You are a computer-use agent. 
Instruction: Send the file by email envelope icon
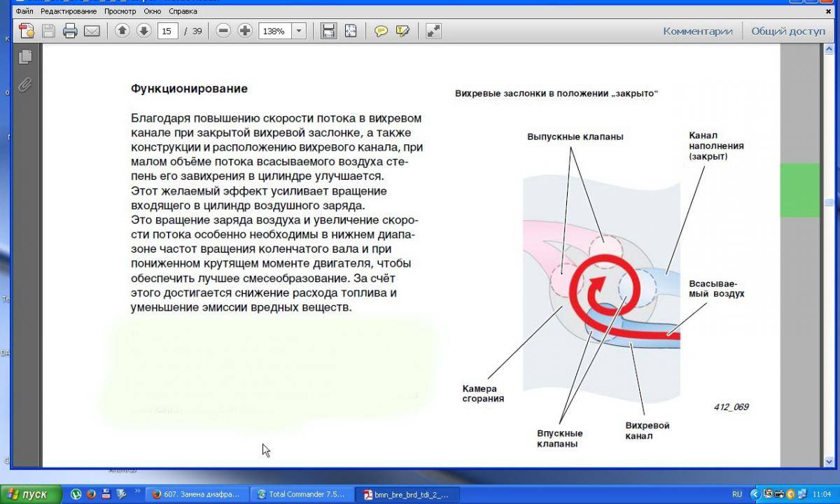(92, 31)
